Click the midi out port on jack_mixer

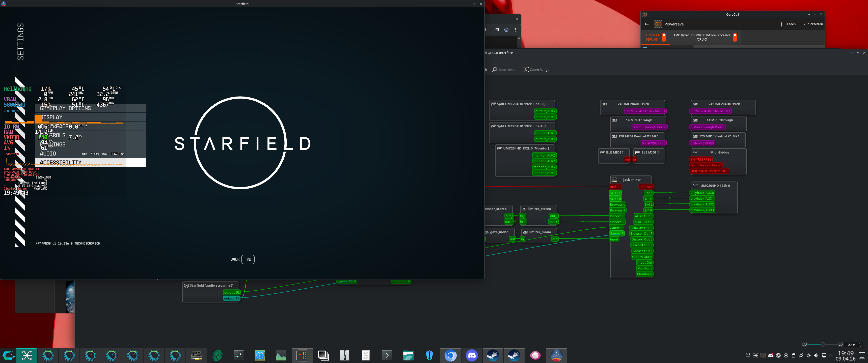pos(646,187)
